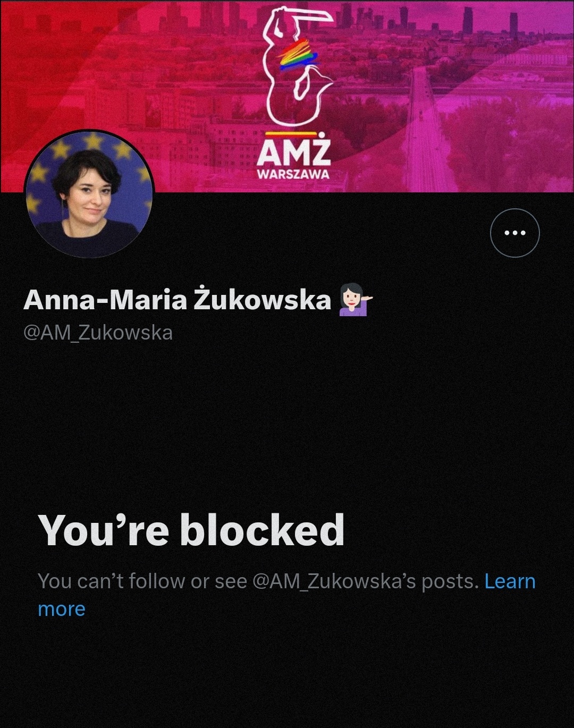Tap the You're blocked heading
The image size is (574, 728).
tap(191, 529)
